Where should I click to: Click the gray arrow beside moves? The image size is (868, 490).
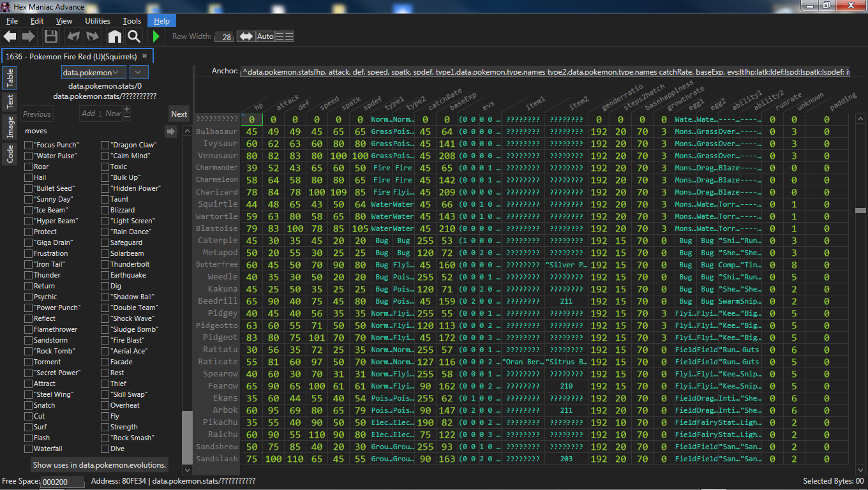pyautogui.click(x=170, y=131)
